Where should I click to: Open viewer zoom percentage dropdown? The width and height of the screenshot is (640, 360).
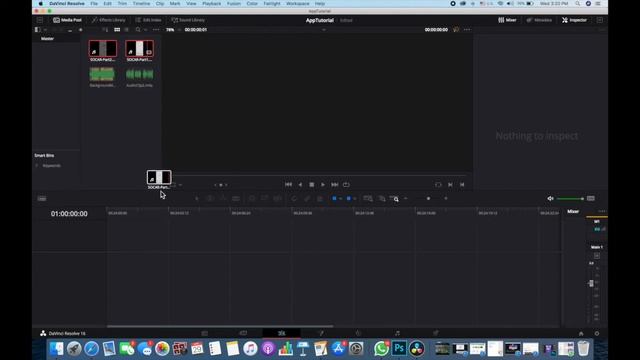(173, 30)
